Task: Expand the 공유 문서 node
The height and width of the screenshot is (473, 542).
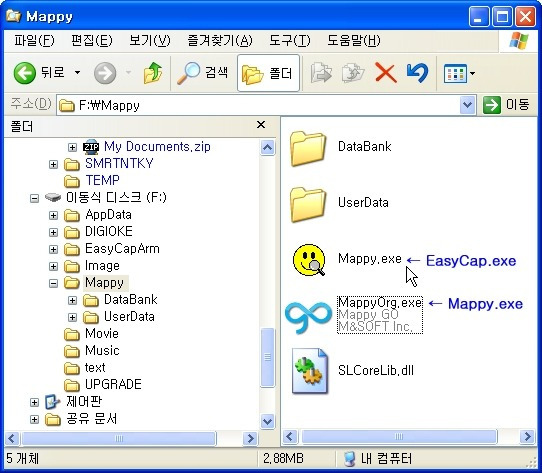Action: click(34, 420)
